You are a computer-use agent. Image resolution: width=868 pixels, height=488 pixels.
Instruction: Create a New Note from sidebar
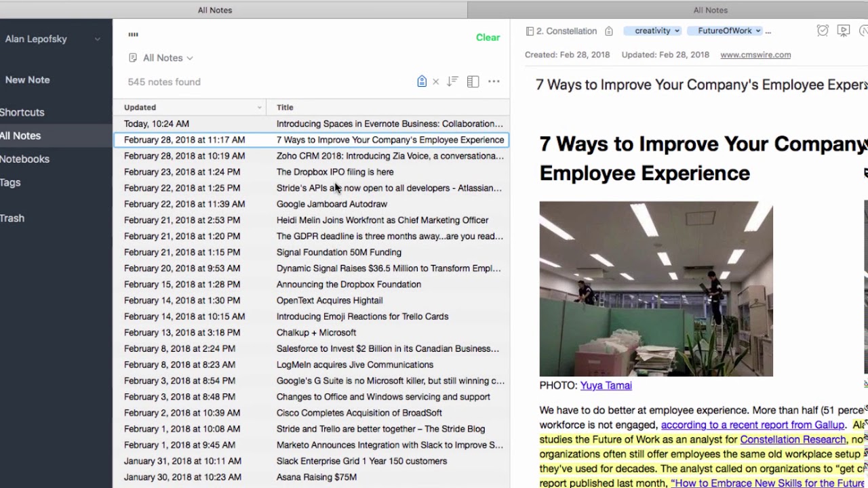coord(27,79)
